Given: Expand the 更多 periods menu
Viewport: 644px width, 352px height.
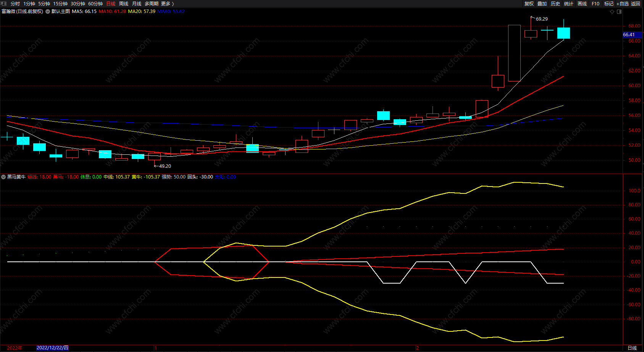Looking at the screenshot, I should tap(167, 4).
